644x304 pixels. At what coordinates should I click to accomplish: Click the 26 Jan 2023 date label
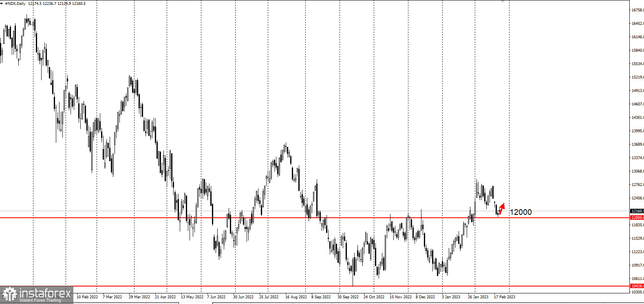(x=478, y=297)
